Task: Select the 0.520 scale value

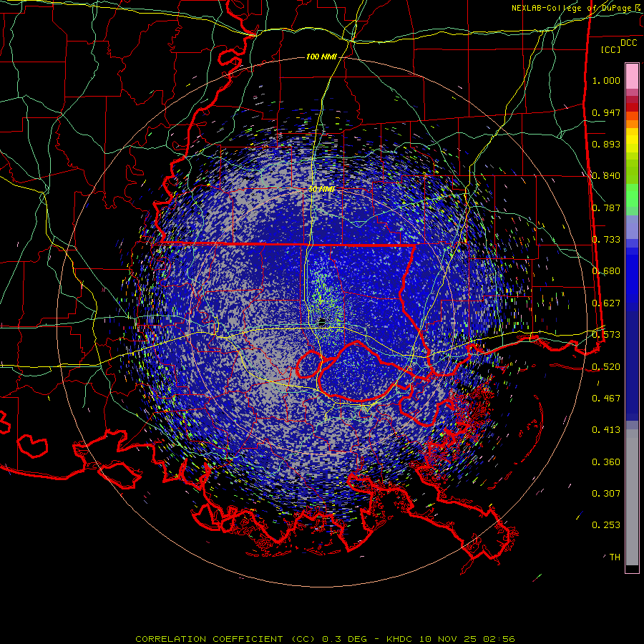Action: pos(606,367)
